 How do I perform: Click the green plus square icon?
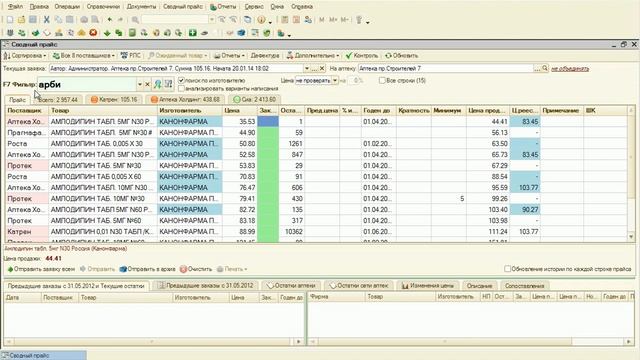click(x=192, y=33)
